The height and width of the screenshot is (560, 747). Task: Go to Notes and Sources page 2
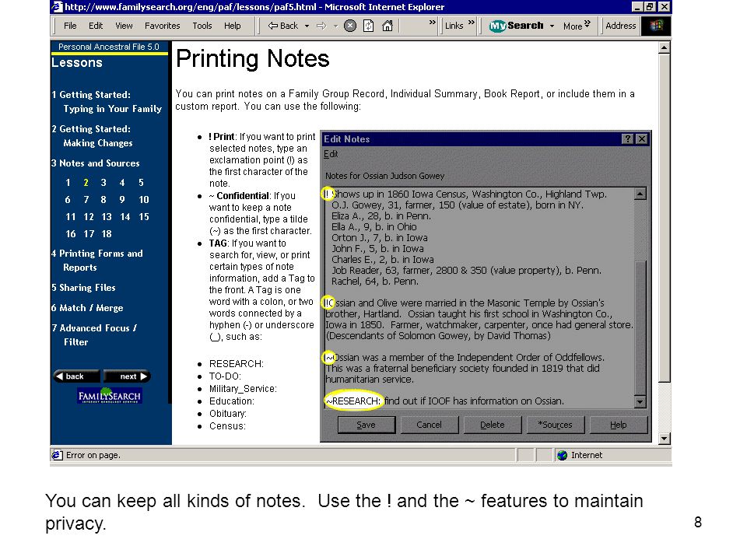[x=86, y=182]
